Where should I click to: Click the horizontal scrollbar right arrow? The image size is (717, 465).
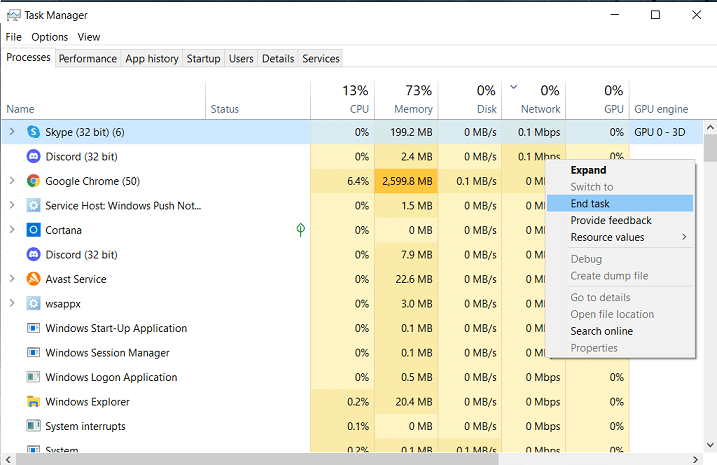pyautogui.click(x=696, y=460)
